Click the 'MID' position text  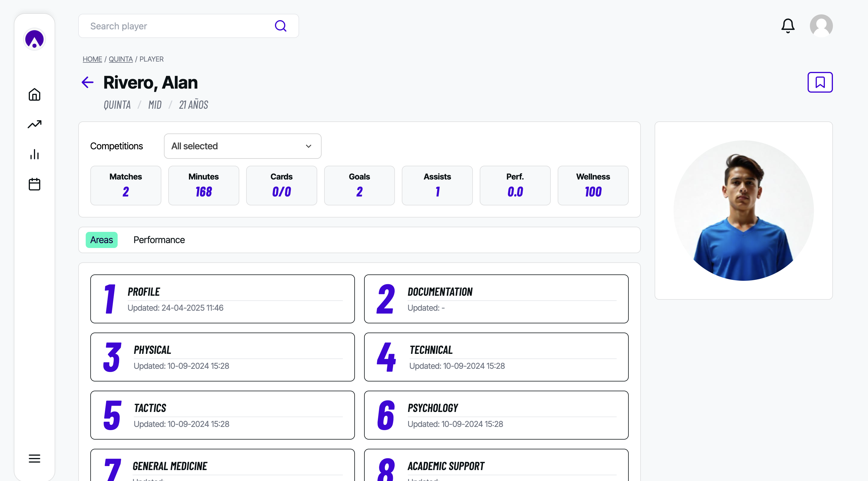pyautogui.click(x=155, y=105)
